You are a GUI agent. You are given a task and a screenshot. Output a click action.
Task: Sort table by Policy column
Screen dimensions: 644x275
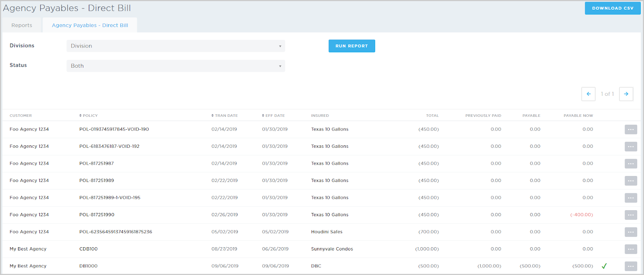89,116
